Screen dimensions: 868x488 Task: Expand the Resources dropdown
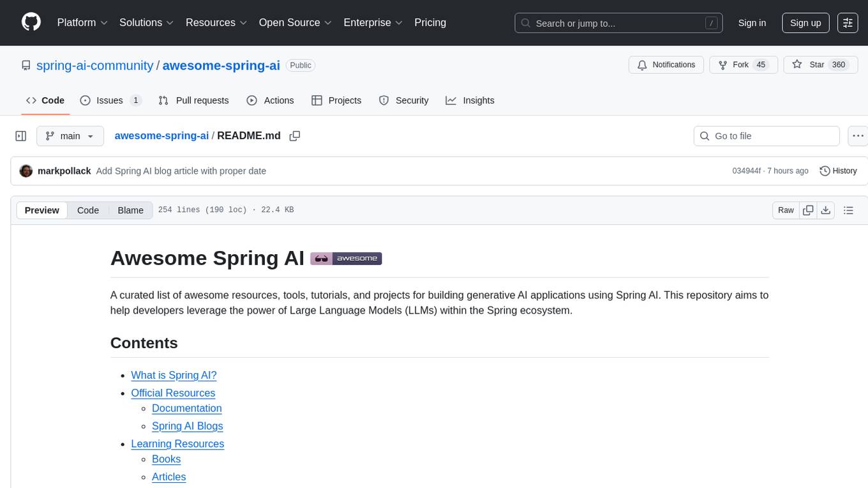click(216, 22)
